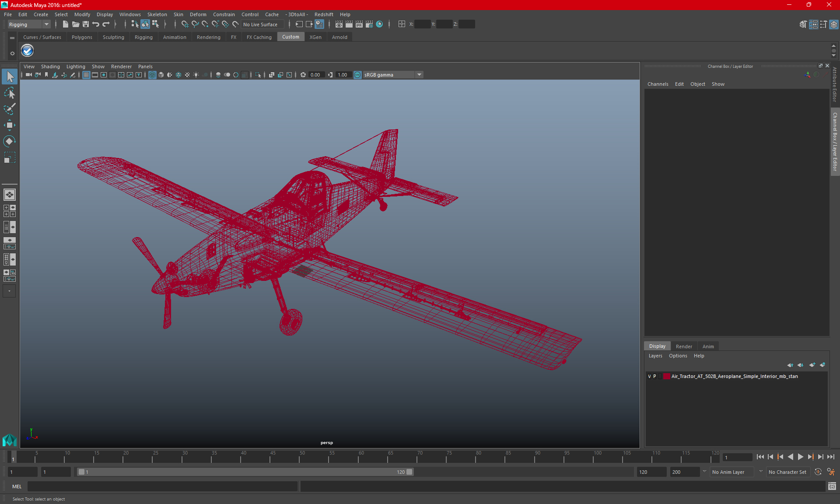
Task: Click blue checkmark shelf icon
Action: 27,51
